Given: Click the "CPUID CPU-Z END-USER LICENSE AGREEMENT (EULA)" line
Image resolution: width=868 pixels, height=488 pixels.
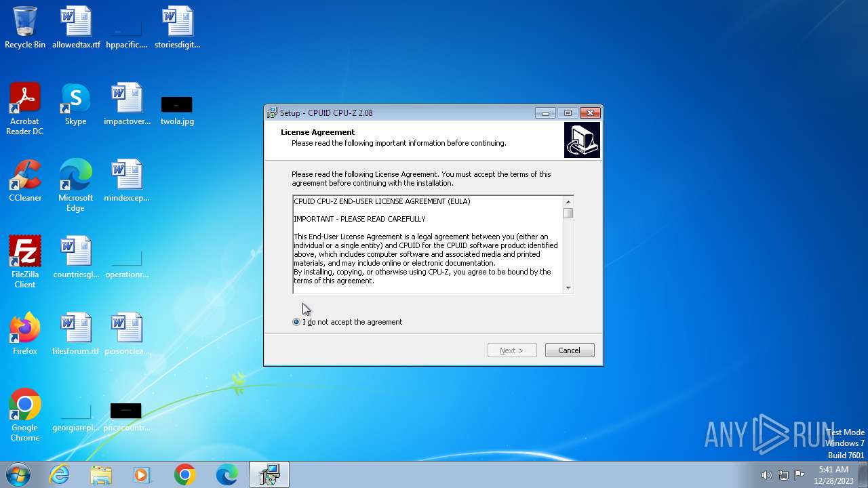Looking at the screenshot, I should [382, 201].
